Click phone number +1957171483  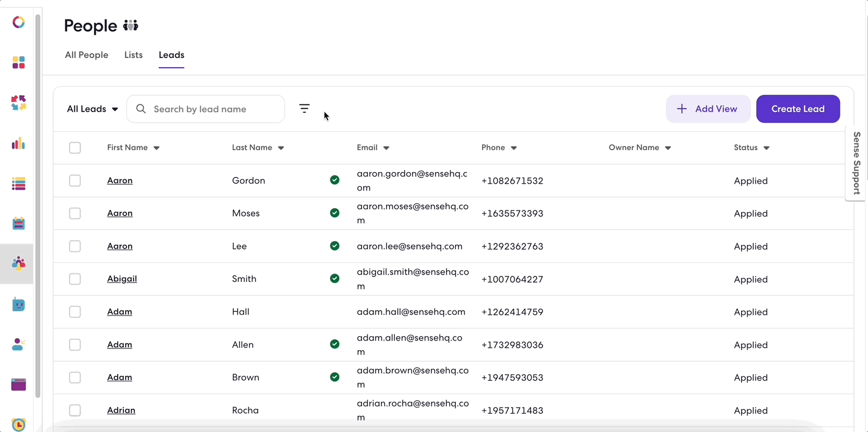coord(512,410)
